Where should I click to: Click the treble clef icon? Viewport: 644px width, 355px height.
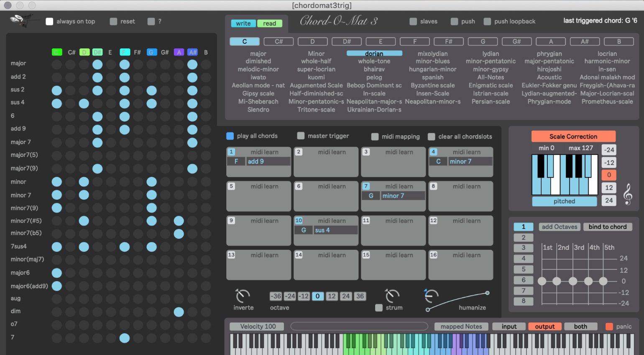628,195
